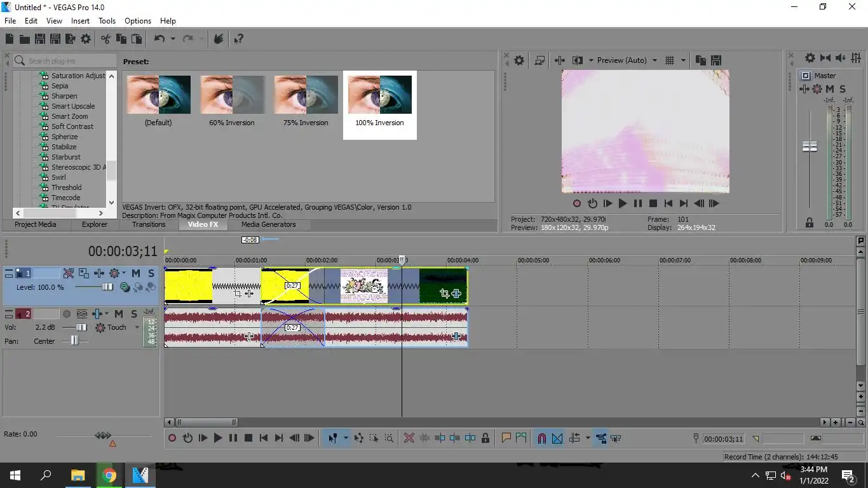The height and width of the screenshot is (488, 868).
Task: Switch to the Project Media tab
Action: [x=36, y=224]
